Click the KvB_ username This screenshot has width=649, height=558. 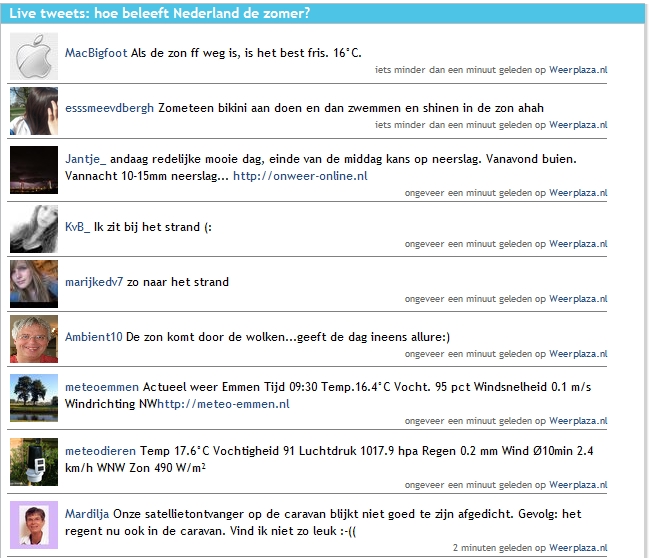[x=77, y=227]
